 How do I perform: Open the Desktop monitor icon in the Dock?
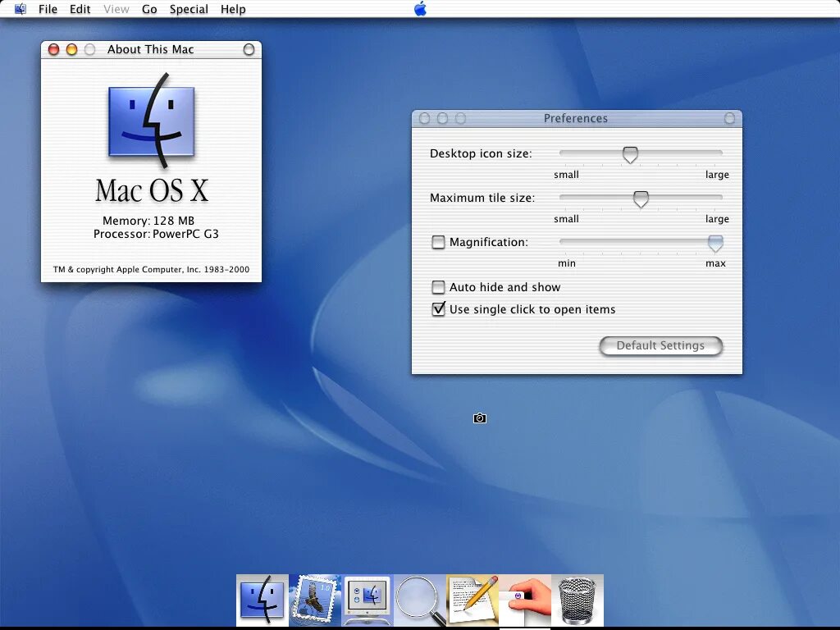pyautogui.click(x=367, y=600)
